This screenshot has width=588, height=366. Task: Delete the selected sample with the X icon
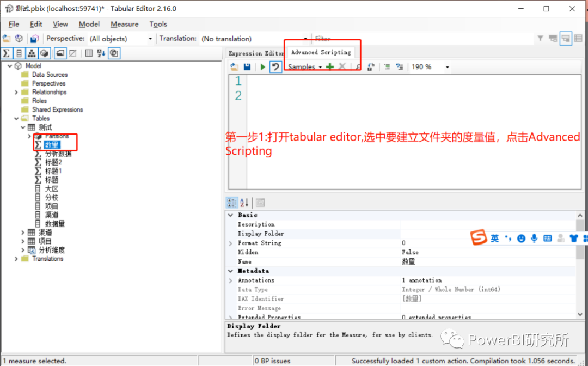[x=342, y=66]
